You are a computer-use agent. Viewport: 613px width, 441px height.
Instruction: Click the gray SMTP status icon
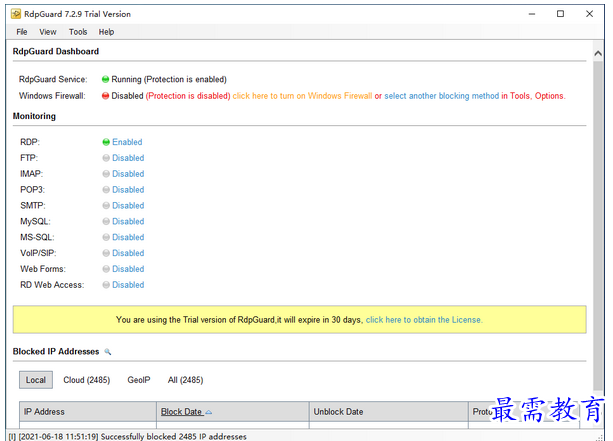point(106,206)
